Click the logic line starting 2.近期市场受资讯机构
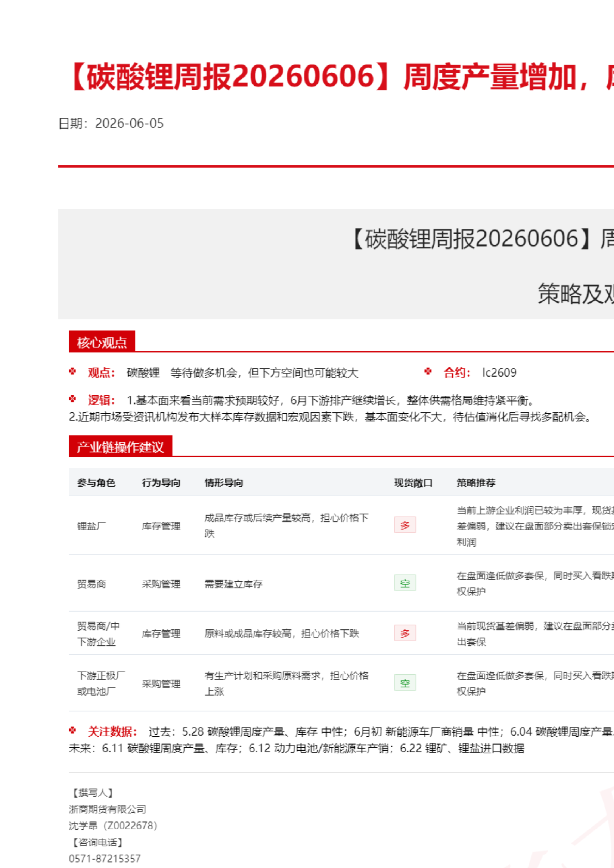This screenshot has width=614, height=868. point(331,417)
